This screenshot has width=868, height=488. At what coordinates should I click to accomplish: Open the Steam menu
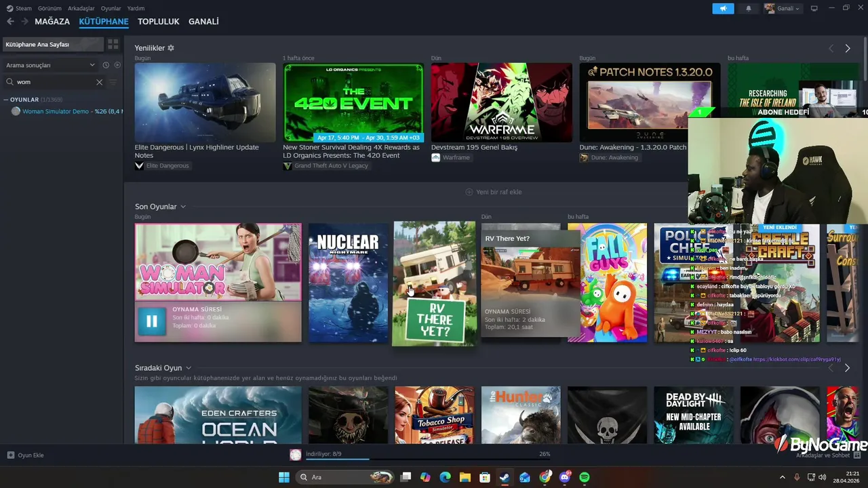(19, 8)
